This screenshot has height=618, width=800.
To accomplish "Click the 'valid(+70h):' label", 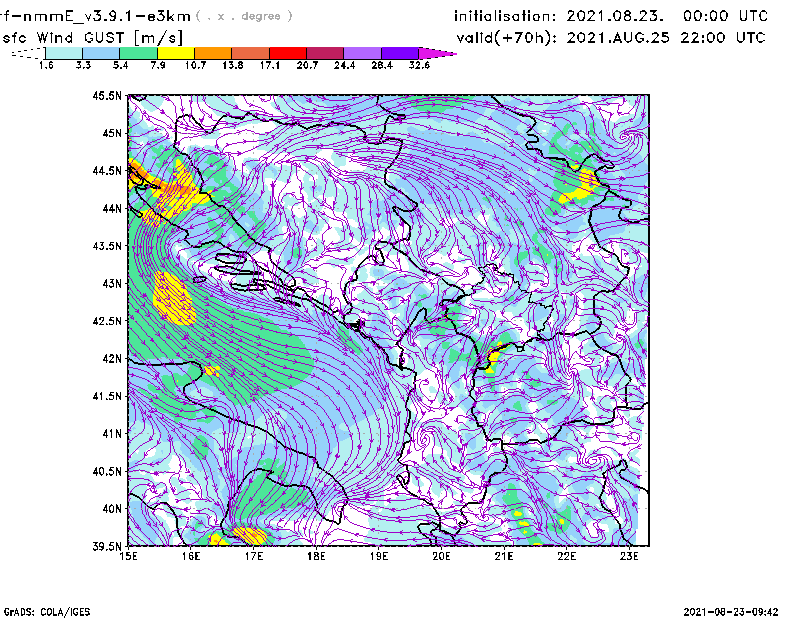I will (507, 38).
